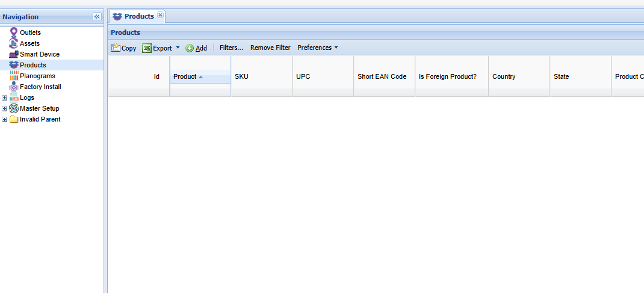Image resolution: width=644 pixels, height=293 pixels.
Task: Open the Filters dialog
Action: [231, 48]
